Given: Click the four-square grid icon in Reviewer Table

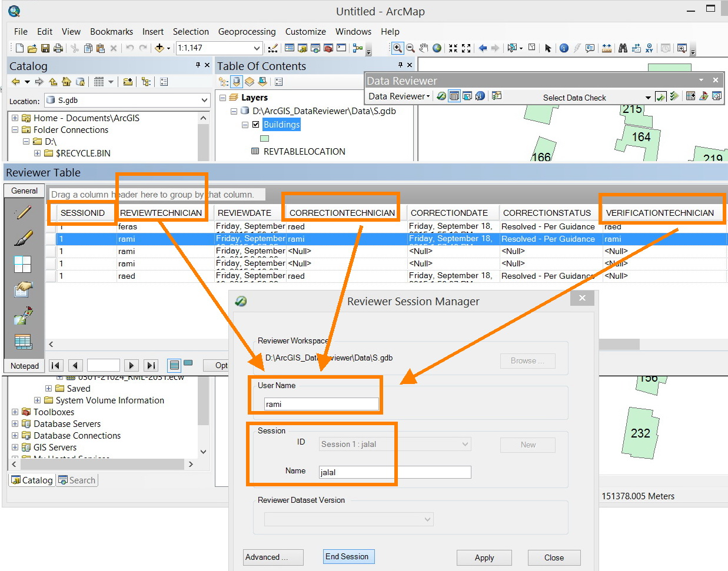Looking at the screenshot, I should 23,265.
